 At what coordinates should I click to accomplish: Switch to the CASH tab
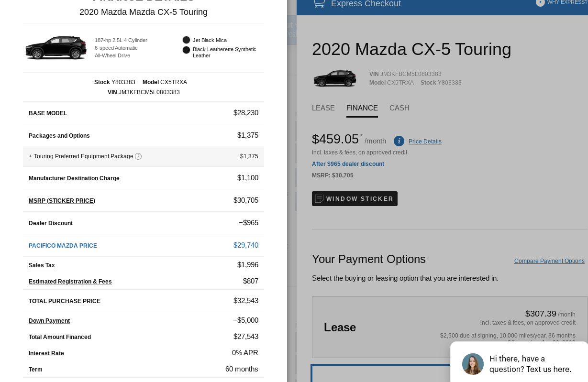tap(399, 108)
